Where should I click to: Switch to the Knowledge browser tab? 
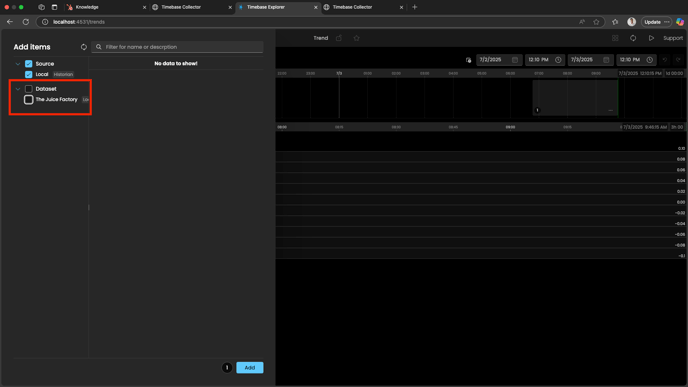[105, 7]
